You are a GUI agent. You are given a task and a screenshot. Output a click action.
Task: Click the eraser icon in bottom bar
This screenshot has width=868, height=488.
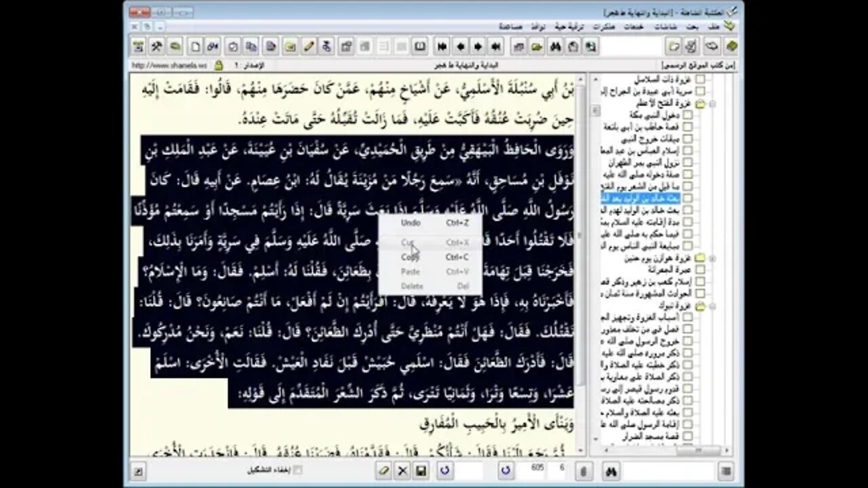384,470
